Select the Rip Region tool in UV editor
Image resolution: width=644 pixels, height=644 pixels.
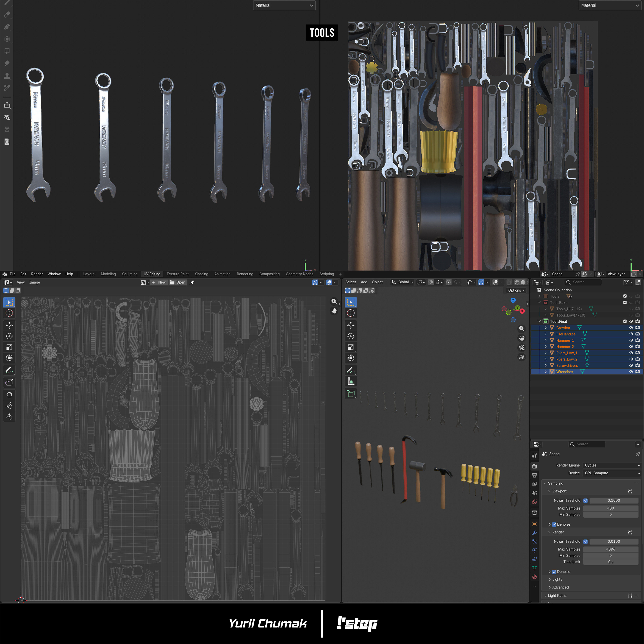[x=9, y=382]
